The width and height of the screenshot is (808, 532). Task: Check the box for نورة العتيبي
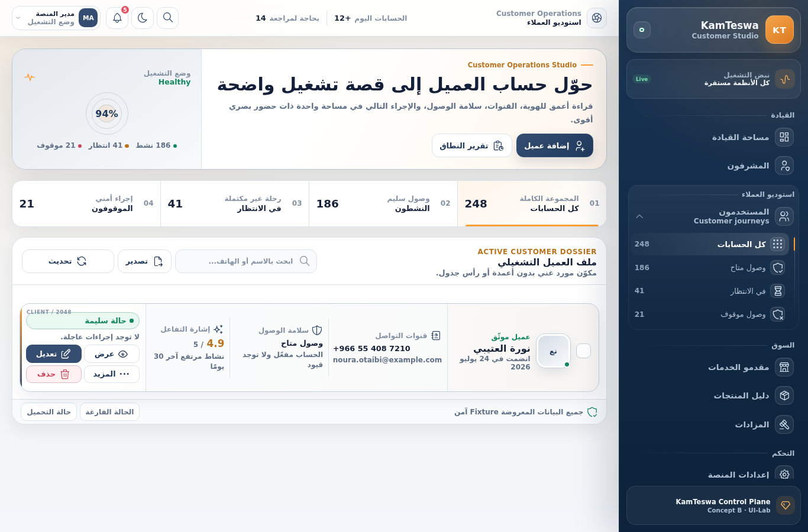(x=583, y=351)
